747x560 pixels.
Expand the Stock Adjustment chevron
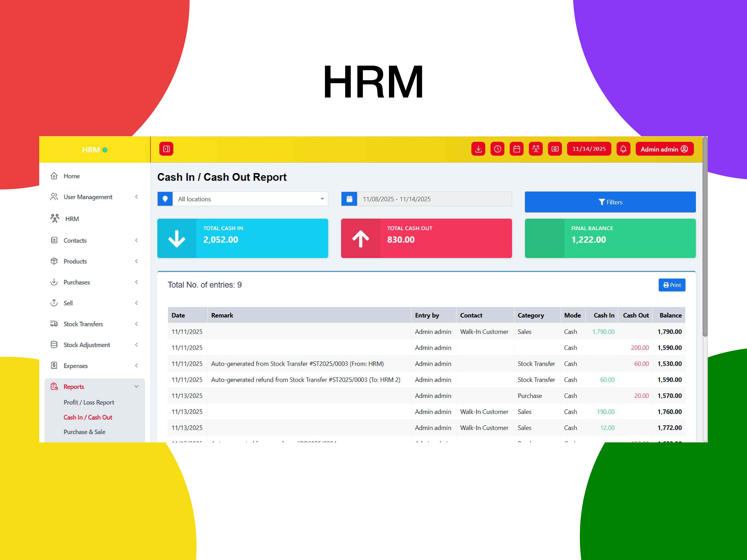(x=136, y=345)
